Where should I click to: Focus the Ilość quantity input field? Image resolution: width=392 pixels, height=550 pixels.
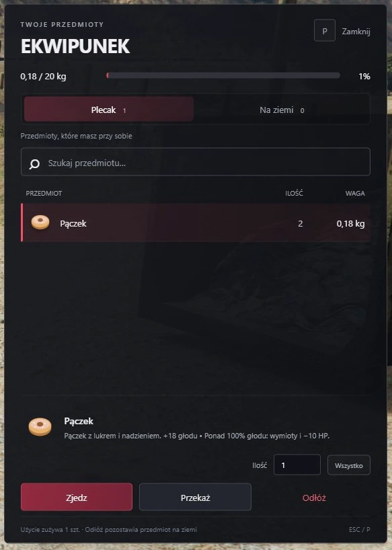[x=297, y=465]
